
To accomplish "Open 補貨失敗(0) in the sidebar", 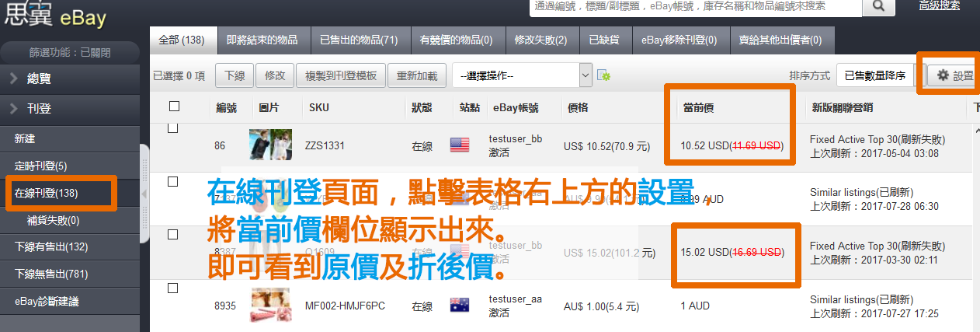I will tap(70, 220).
